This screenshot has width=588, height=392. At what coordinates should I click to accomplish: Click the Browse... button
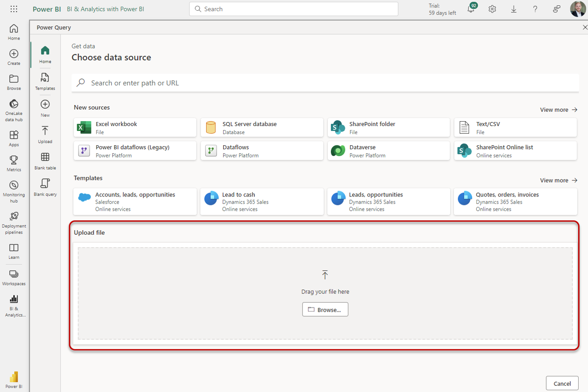pyautogui.click(x=325, y=310)
